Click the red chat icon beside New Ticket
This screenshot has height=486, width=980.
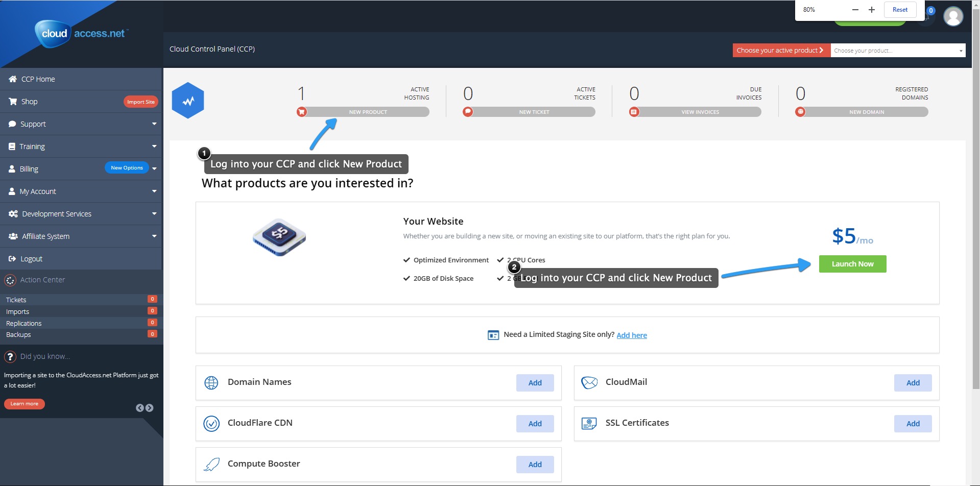(468, 112)
